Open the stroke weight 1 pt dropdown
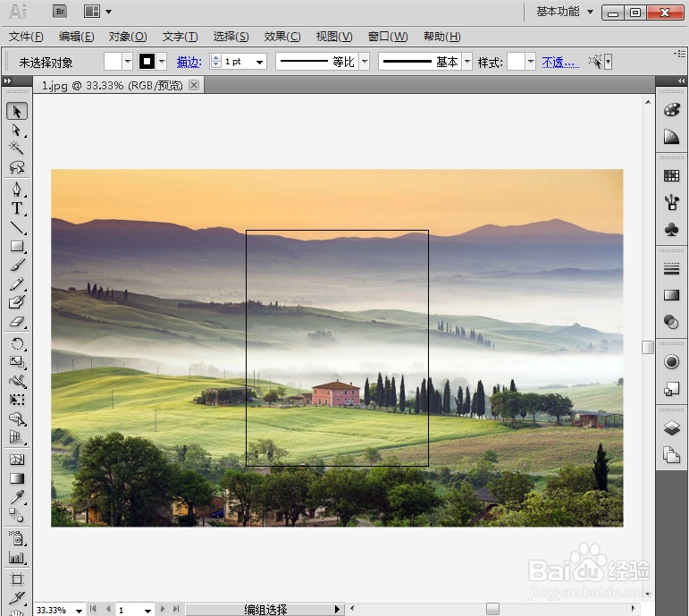Screen dimensions: 689x616 (x=259, y=62)
